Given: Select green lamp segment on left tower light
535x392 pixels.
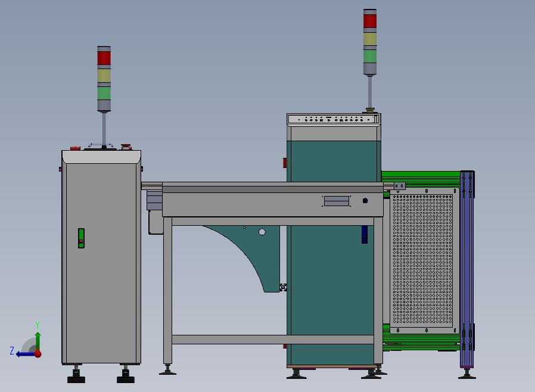Looking at the screenshot, I should pyautogui.click(x=104, y=93).
